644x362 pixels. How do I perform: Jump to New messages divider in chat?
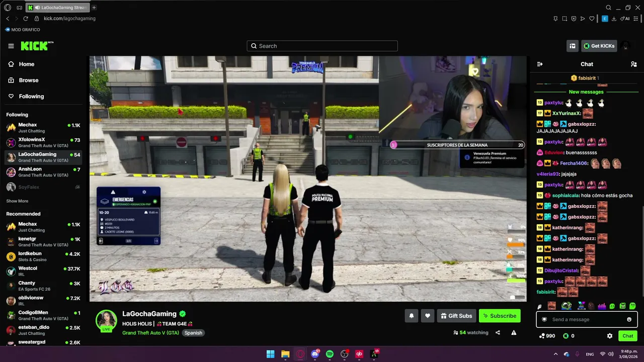[586, 92]
